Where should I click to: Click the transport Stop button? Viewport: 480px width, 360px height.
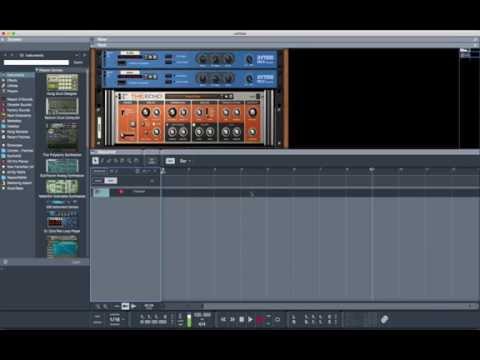[242, 320]
